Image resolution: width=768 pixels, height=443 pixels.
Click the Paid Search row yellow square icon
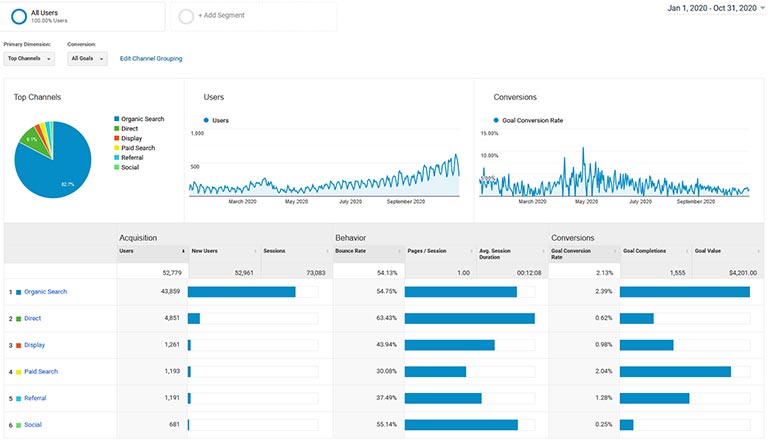click(19, 372)
